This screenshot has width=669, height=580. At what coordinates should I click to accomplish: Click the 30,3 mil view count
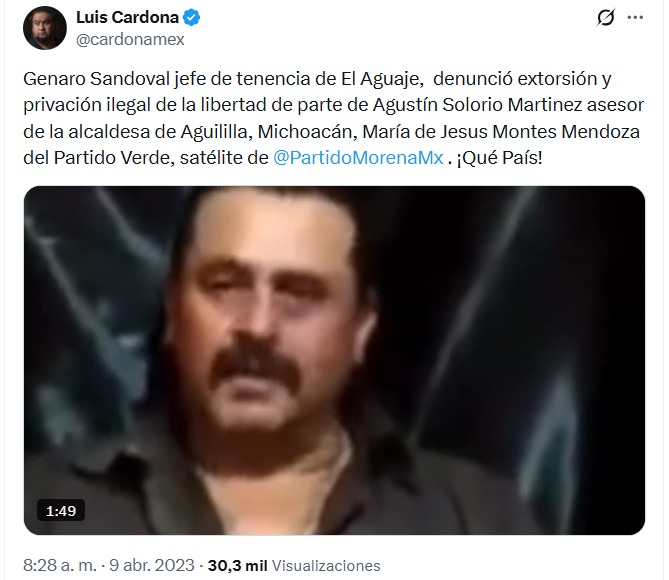[x=237, y=566]
